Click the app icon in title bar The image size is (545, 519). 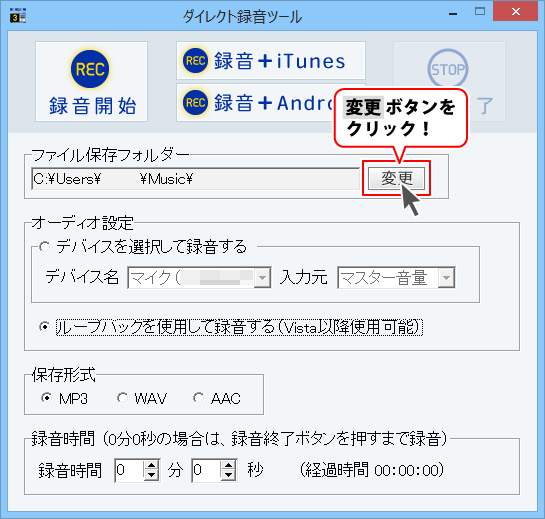(18, 17)
